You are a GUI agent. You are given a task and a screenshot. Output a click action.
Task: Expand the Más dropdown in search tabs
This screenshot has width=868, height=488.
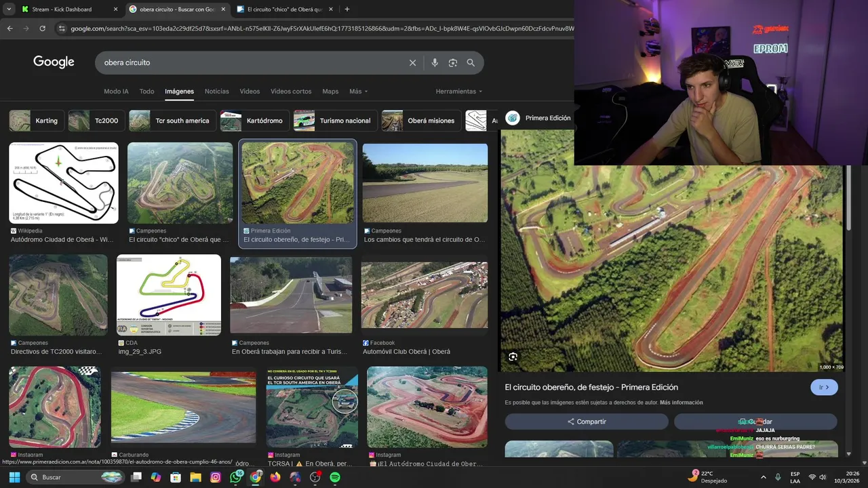click(x=358, y=91)
